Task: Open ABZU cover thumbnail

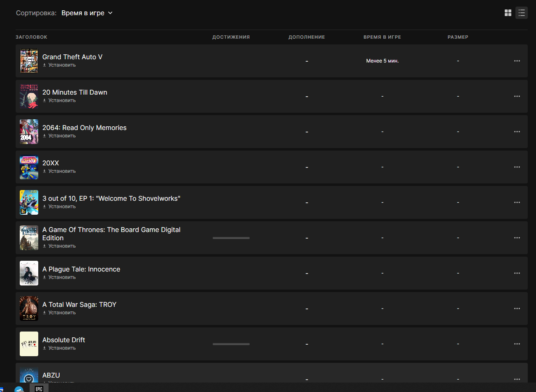Action: coord(29,375)
